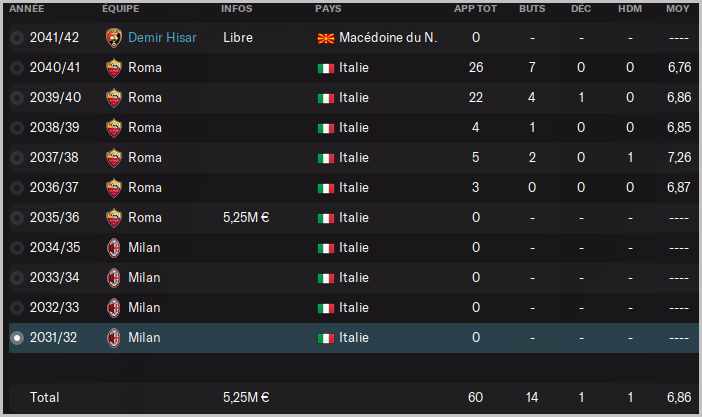Sort by the ANNÉE column header
Image resolution: width=702 pixels, height=417 pixels.
[x=27, y=8]
